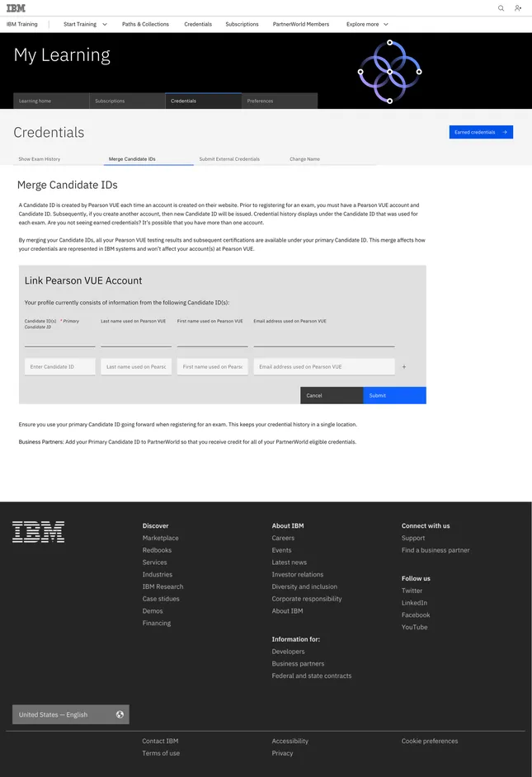Open Developers footer link
The image size is (532, 777).
click(289, 652)
